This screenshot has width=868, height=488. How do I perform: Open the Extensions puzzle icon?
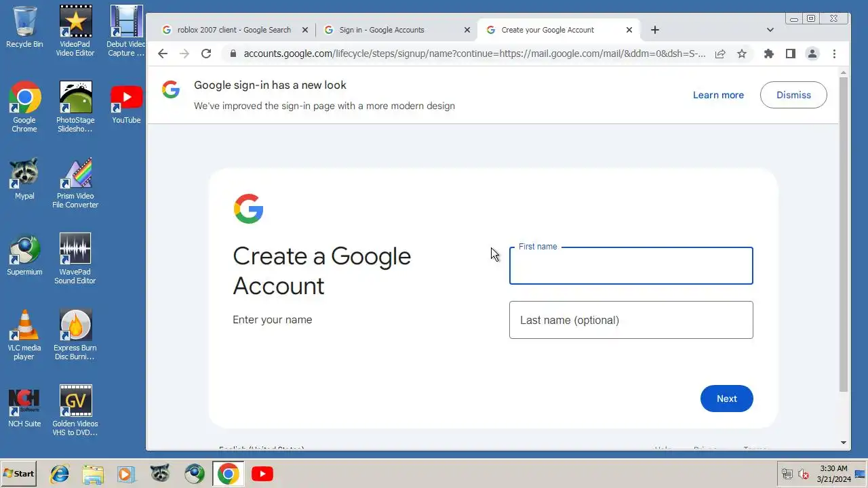tap(768, 54)
